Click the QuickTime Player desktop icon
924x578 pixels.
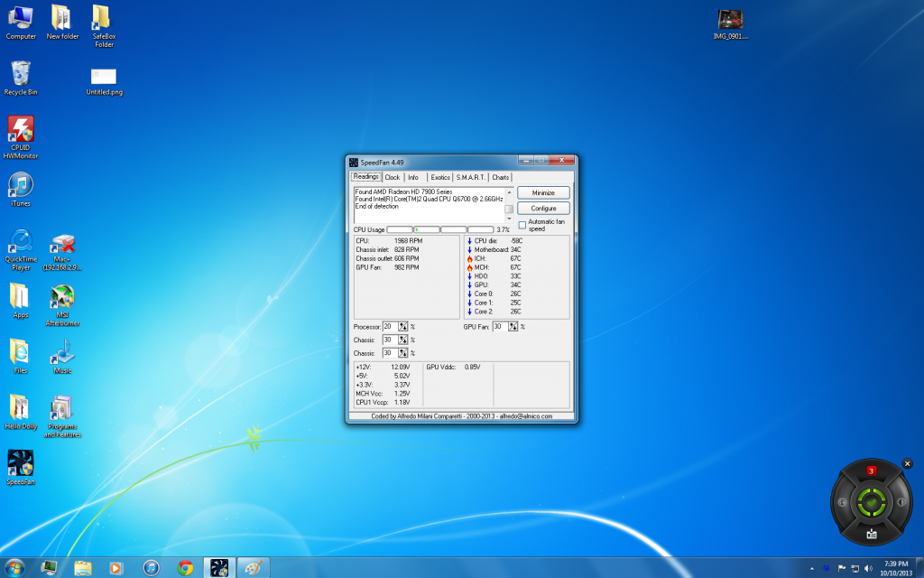click(x=21, y=242)
